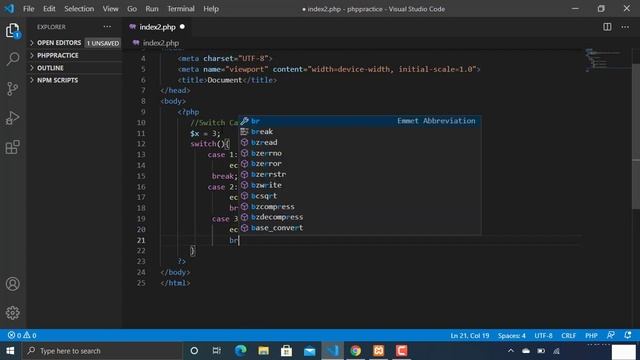Select the 'bzread' suggestion
Screen dimensions: 640x360
coord(360,142)
